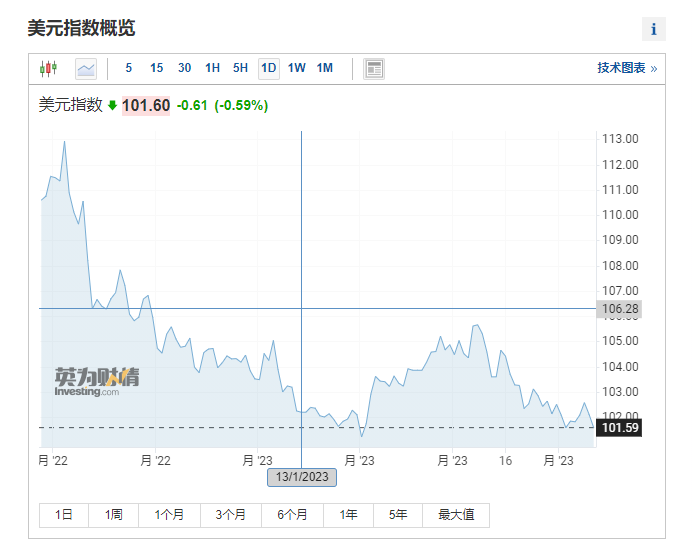The height and width of the screenshot is (546, 692).
Task: Set chart interval to 5 minutes
Action: (128, 68)
